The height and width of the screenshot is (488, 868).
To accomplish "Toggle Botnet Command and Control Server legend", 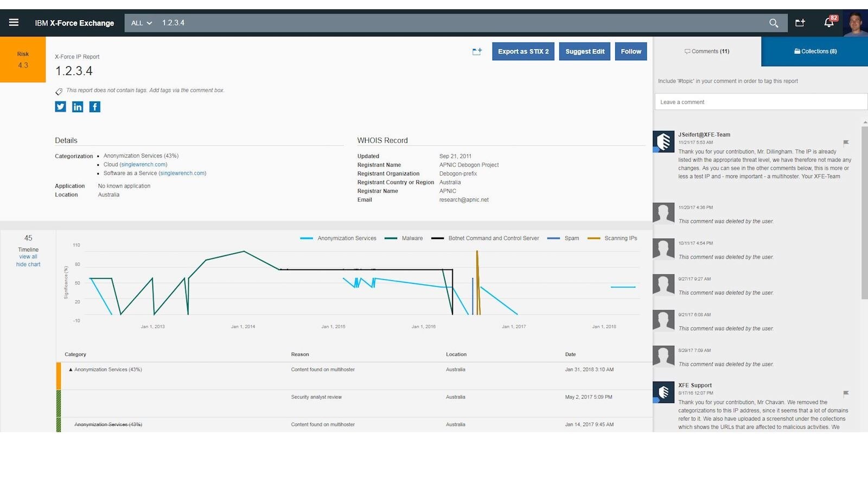I will [x=485, y=238].
